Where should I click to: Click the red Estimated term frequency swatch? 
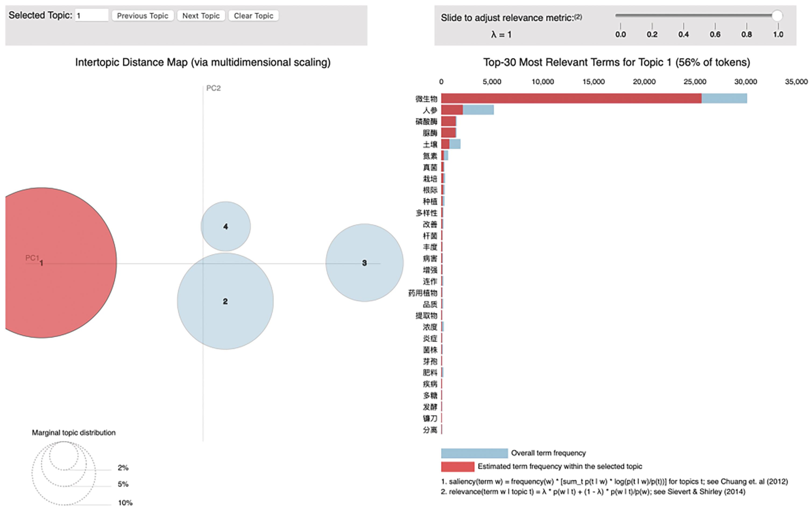coord(458,467)
